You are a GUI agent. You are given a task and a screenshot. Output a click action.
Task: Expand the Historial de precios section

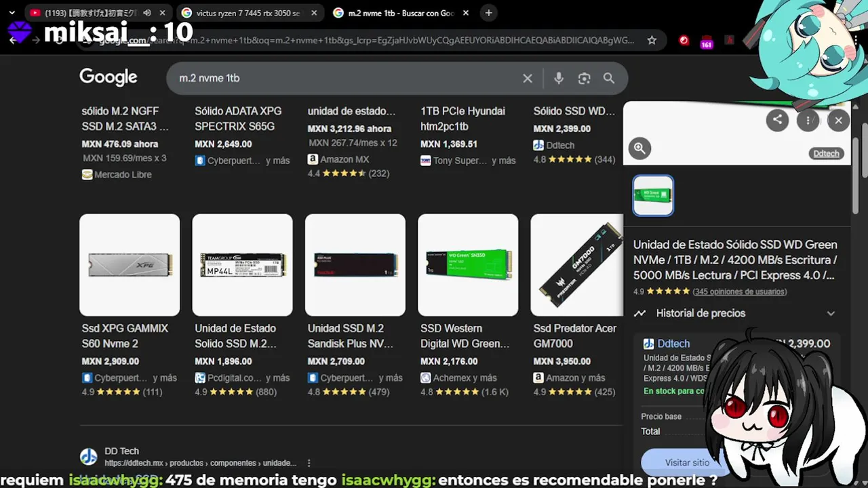[x=736, y=313]
